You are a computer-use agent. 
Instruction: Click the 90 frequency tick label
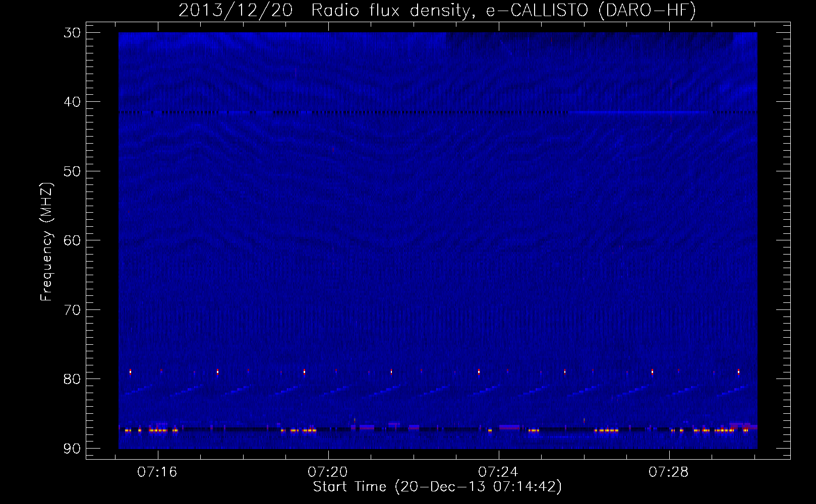pos(73,449)
